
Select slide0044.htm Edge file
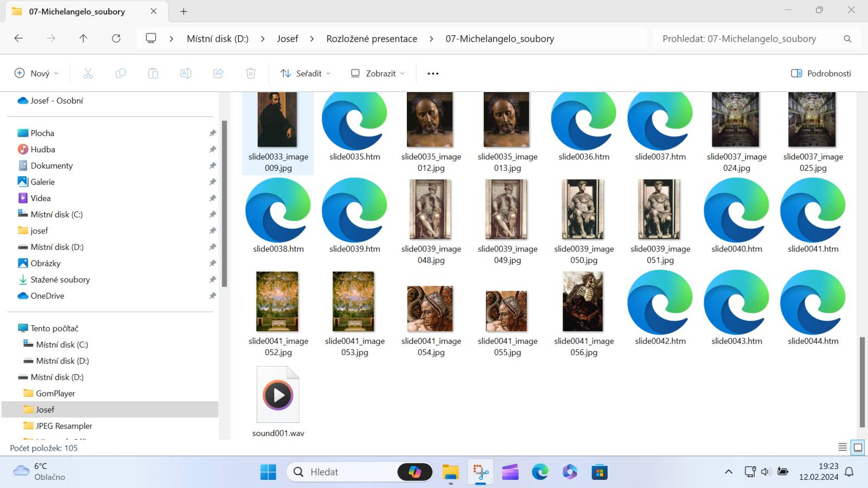pyautogui.click(x=813, y=308)
